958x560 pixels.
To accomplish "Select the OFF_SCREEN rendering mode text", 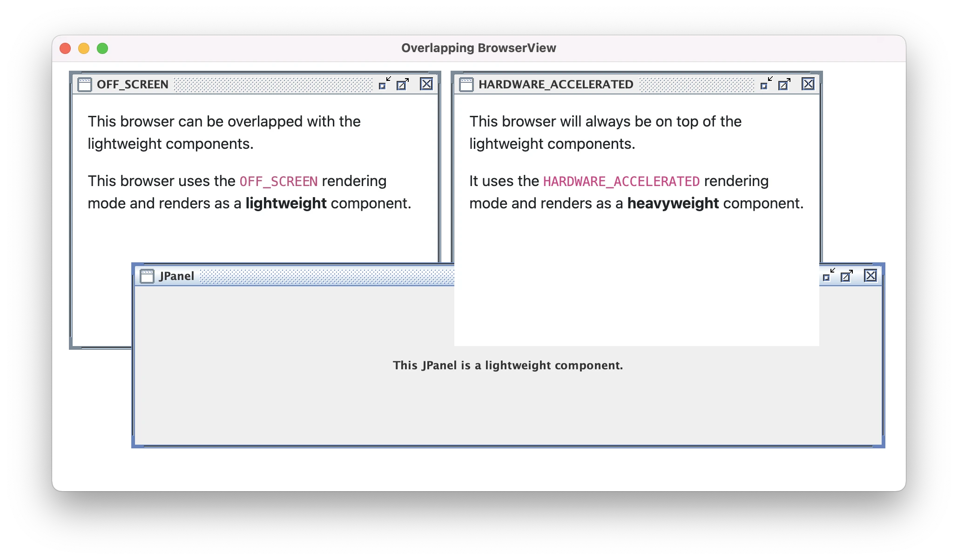I will coord(278,181).
